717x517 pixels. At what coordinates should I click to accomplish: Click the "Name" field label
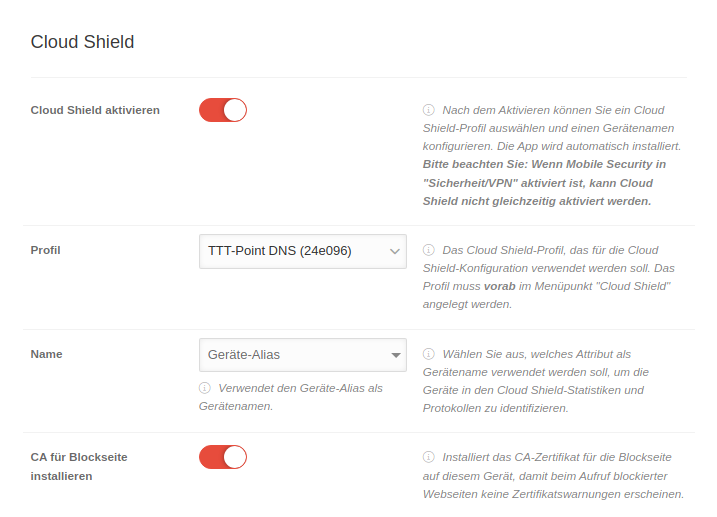[47, 354]
